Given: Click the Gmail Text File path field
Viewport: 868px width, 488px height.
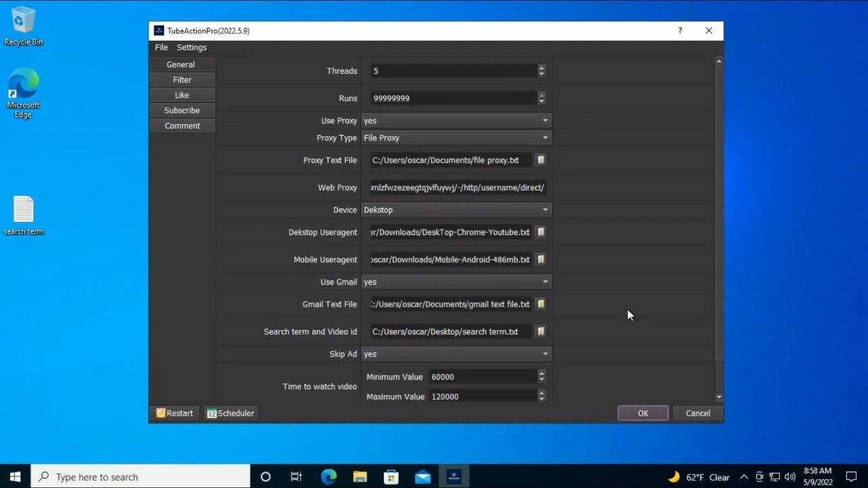Looking at the screenshot, I should tap(451, 304).
